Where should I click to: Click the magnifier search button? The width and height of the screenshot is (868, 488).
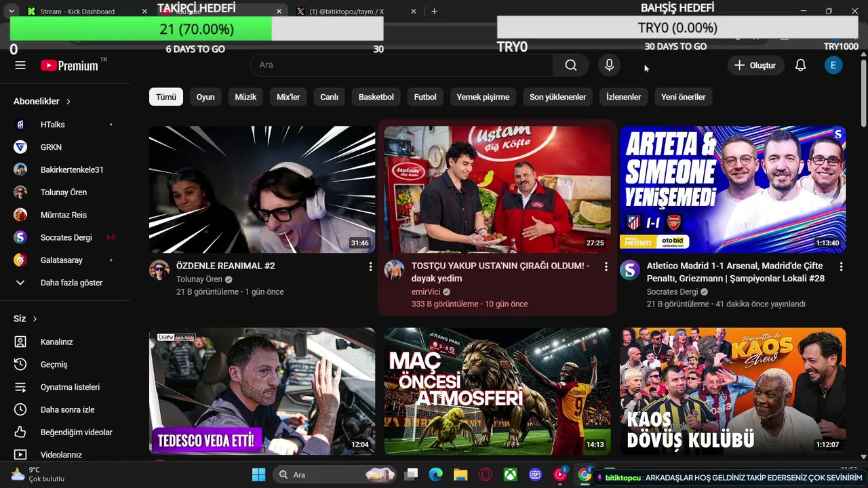pyautogui.click(x=571, y=65)
